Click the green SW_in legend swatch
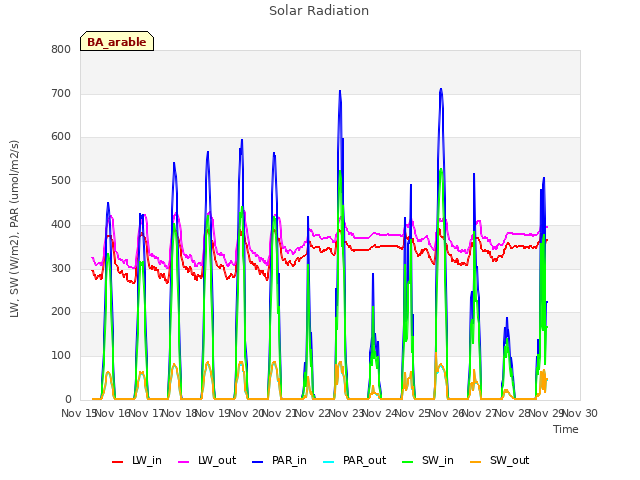The height and width of the screenshot is (480, 640). point(408,462)
